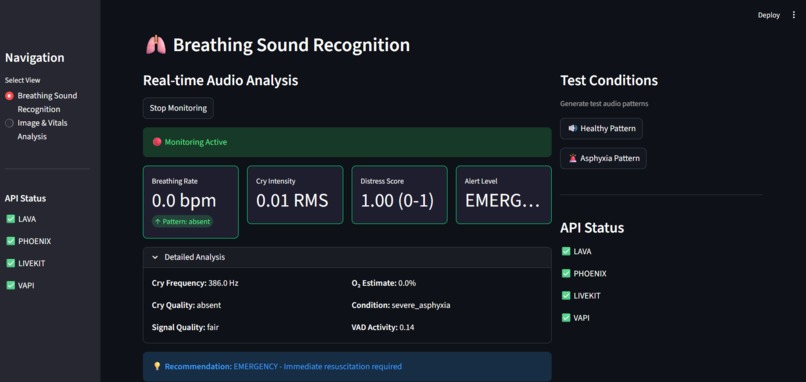
Task: Click sidebar PHOENIX green checkmark icon
Action: pyautogui.click(x=10, y=241)
